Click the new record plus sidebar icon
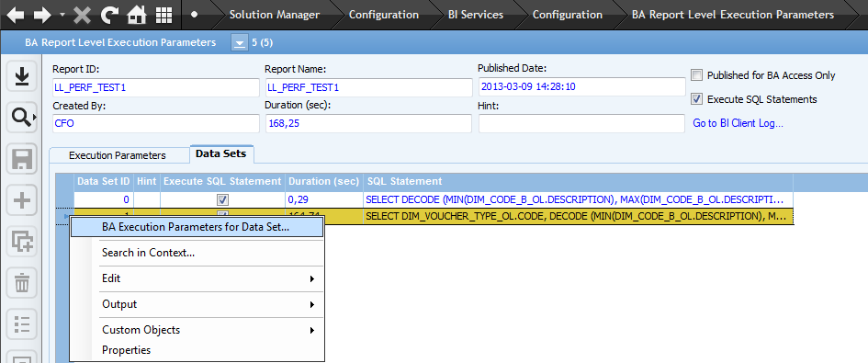 [x=22, y=200]
